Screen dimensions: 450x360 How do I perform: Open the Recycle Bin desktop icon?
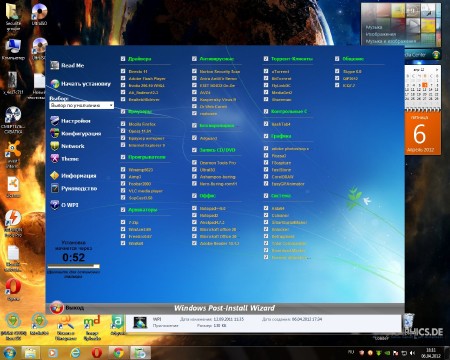pyautogui.click(x=408, y=321)
